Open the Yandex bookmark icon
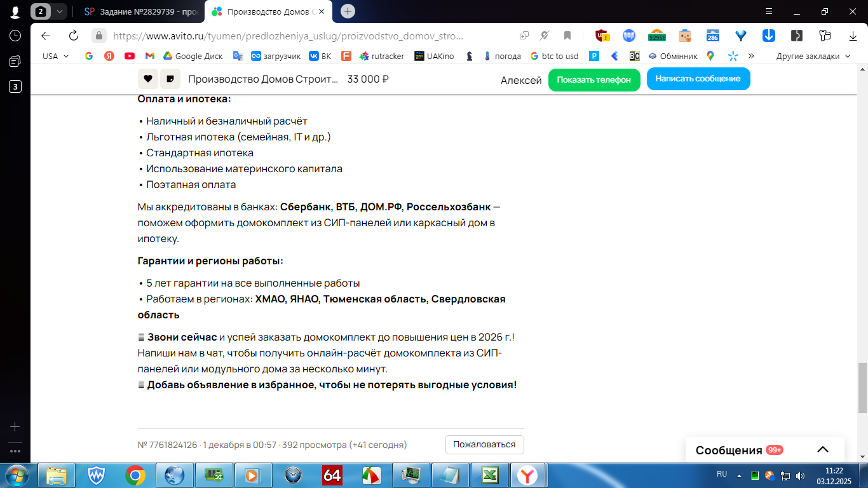The image size is (868, 488). coord(109,56)
